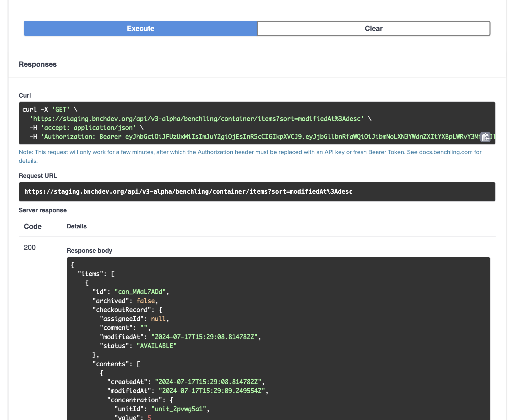Click the archived false value

pyautogui.click(x=146, y=301)
